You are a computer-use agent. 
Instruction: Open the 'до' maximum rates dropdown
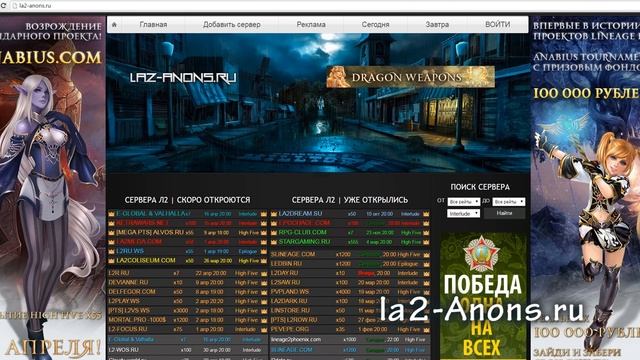coord(508,202)
